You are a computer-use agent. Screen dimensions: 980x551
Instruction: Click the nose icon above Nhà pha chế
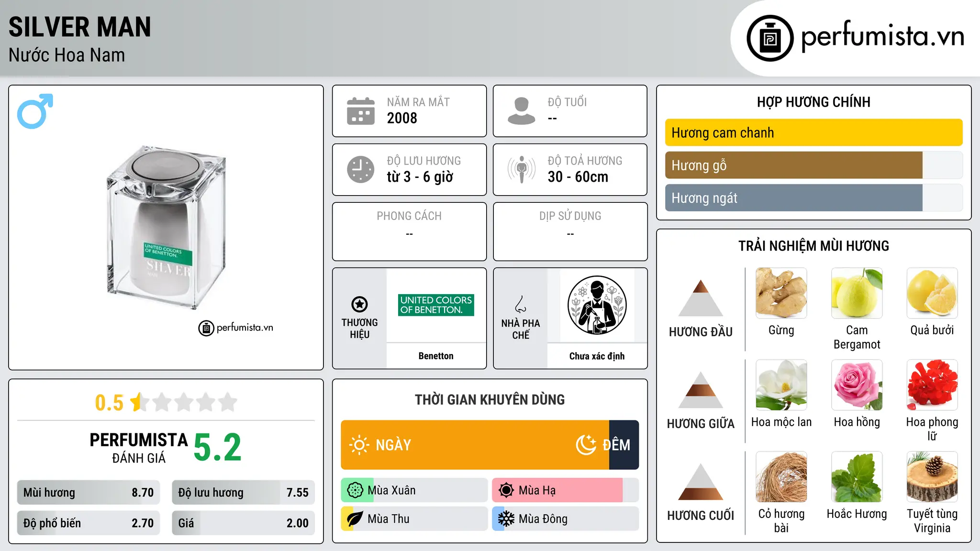(x=520, y=304)
